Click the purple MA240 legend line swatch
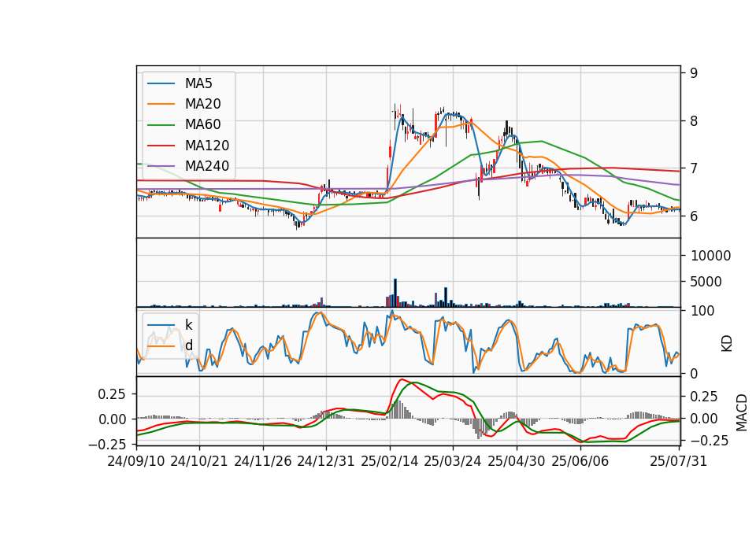 161,166
